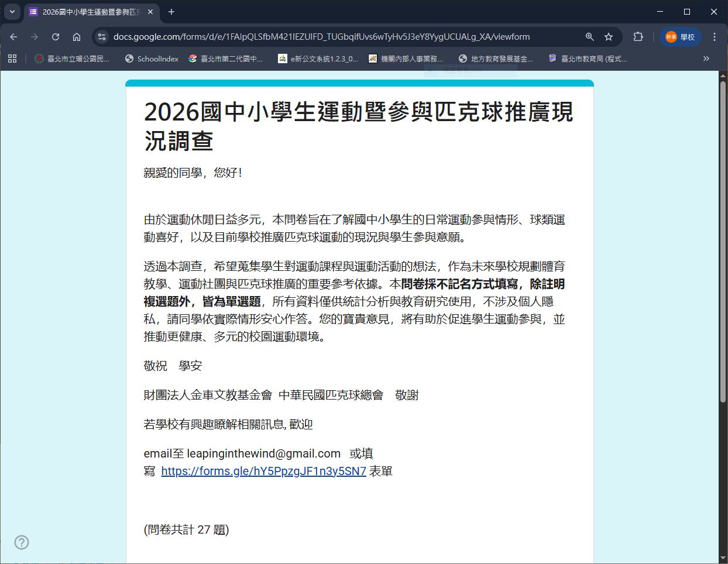Expand the hidden bookmarks chevron

(706, 59)
